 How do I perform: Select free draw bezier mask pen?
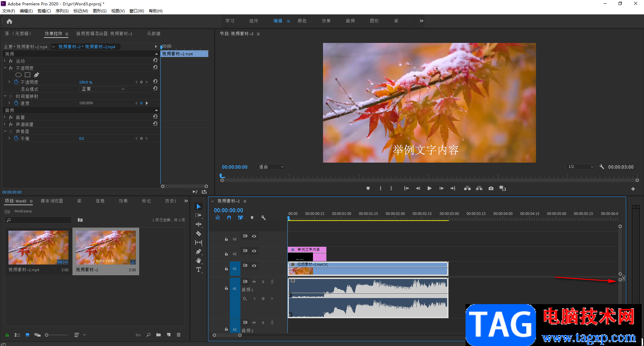[36, 75]
